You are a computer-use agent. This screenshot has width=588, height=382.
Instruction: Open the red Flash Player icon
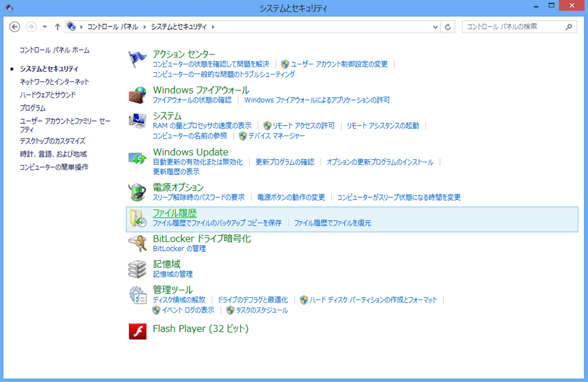[x=138, y=331]
